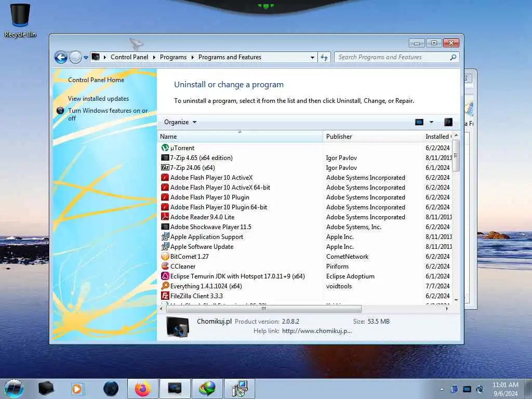Image resolution: width=532 pixels, height=399 pixels.
Task: Click the CCleaner program icon
Action: coord(165,266)
